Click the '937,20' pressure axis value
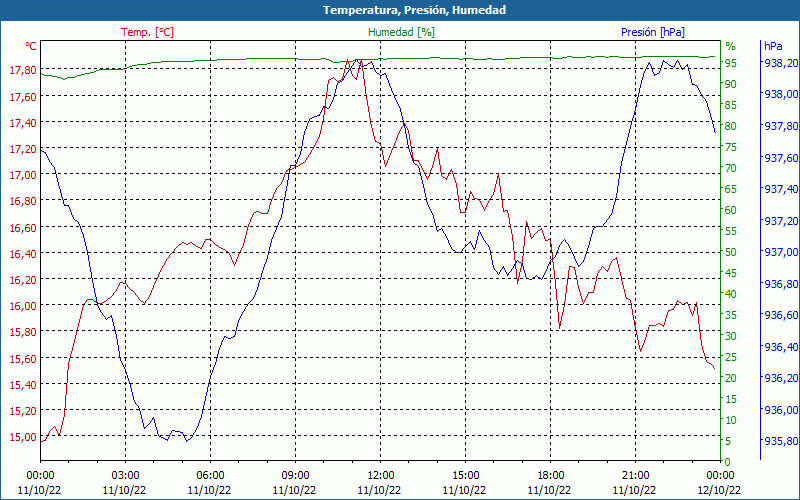800x500 pixels. pyautogui.click(x=781, y=221)
